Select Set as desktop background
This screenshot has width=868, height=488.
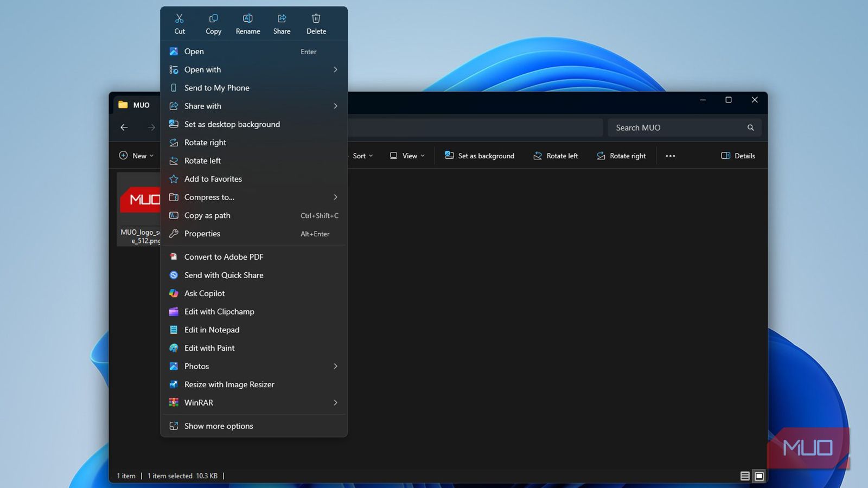coord(232,125)
